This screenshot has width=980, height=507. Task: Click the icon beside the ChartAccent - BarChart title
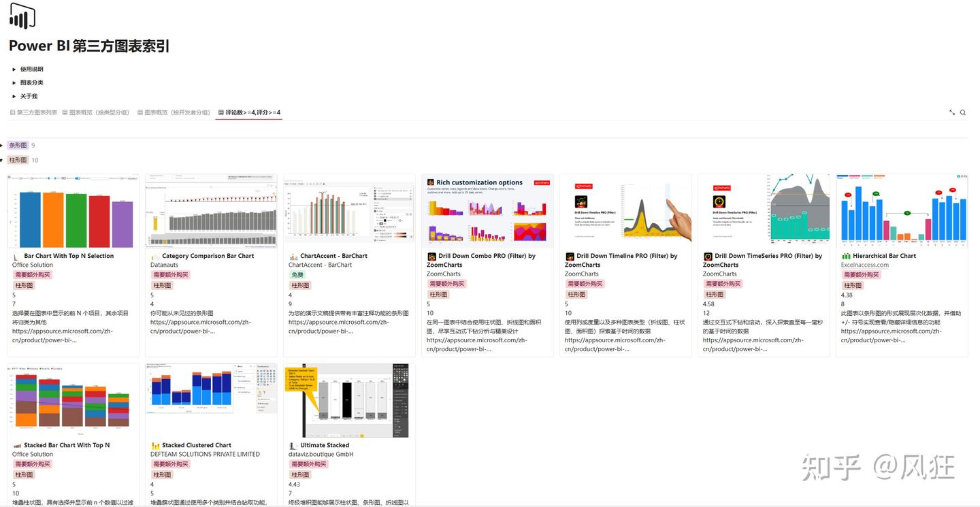tap(293, 257)
